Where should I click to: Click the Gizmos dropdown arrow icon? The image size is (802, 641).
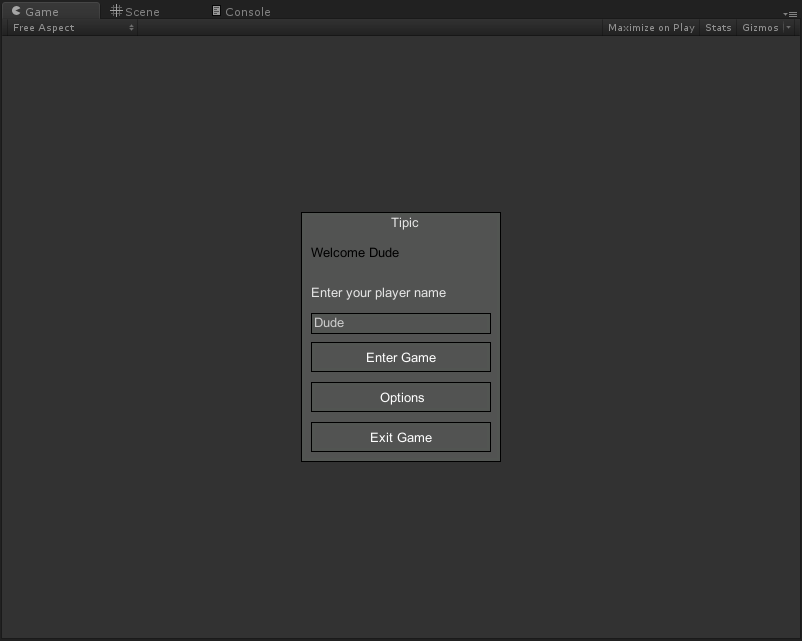(x=789, y=27)
